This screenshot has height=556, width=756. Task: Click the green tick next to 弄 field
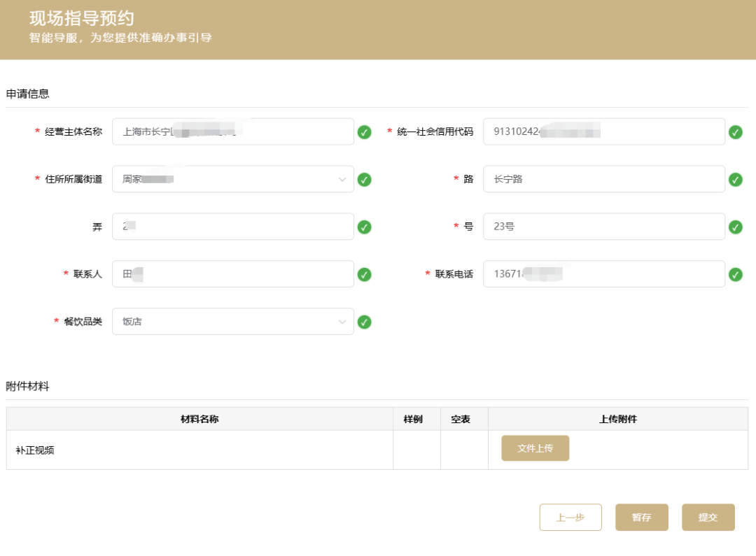(364, 226)
